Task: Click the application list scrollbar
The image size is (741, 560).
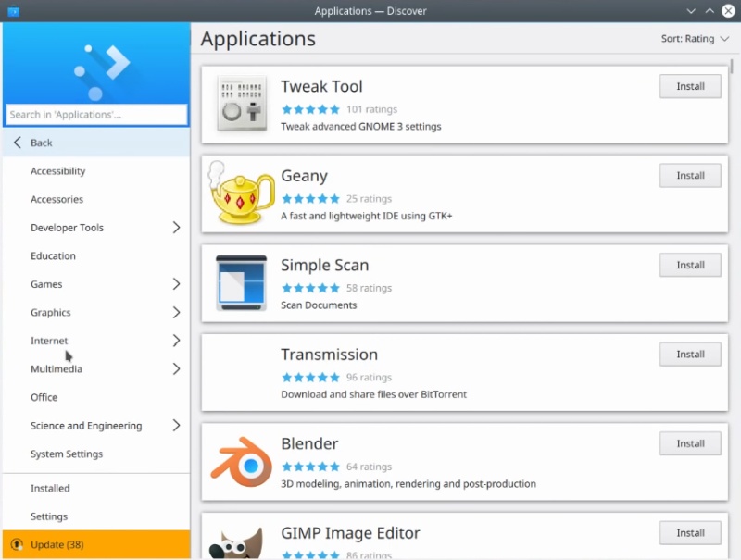Action: tap(732, 66)
